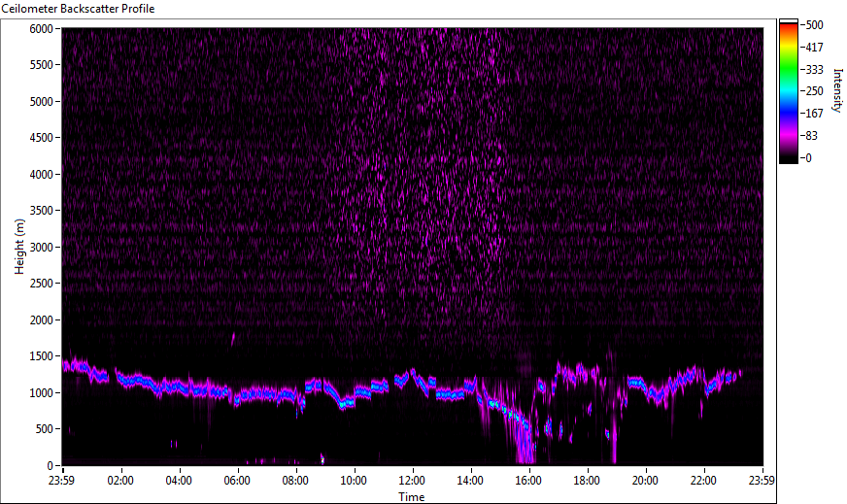This screenshot has height=504, width=847.
Task: Click the 4000 height axis value
Action: [x=42, y=175]
